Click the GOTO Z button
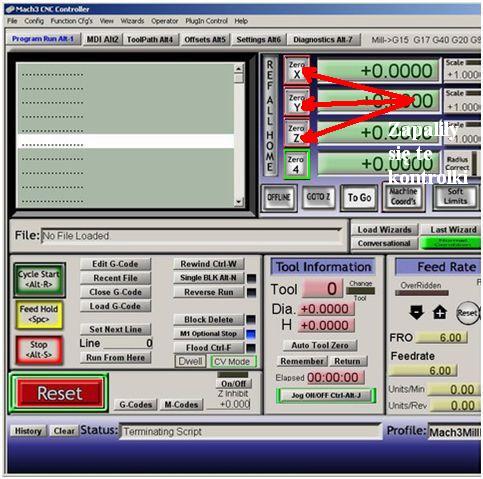The width and height of the screenshot is (483, 479). click(x=318, y=197)
